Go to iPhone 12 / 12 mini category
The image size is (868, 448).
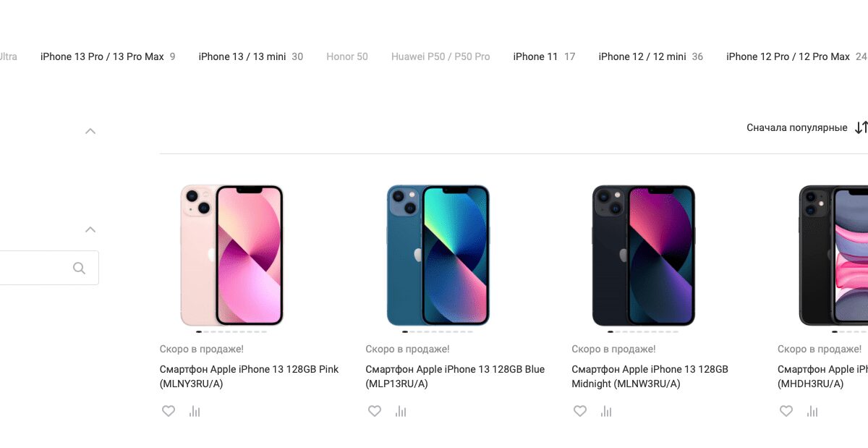(642, 56)
